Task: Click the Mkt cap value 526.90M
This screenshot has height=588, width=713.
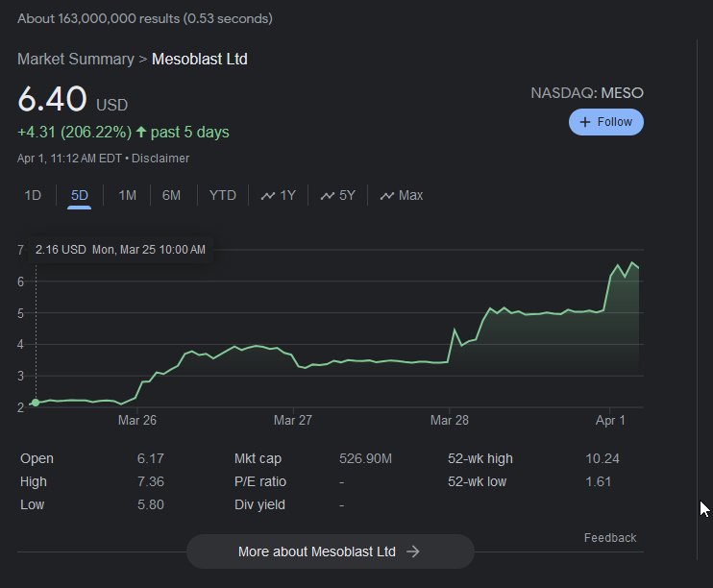Action: pos(365,458)
